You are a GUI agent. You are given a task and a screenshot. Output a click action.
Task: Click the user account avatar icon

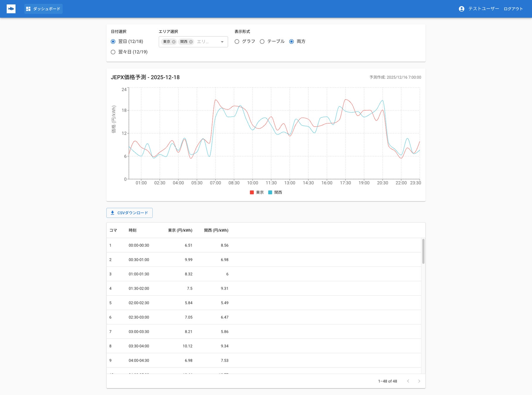(461, 9)
